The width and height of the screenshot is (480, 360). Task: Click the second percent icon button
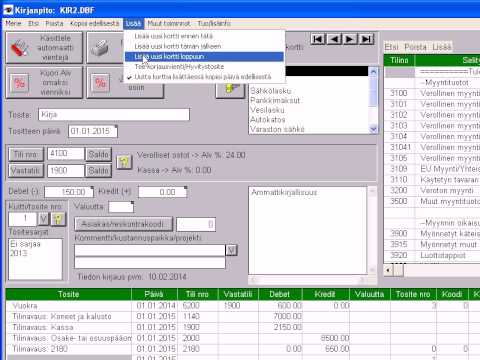(x=125, y=82)
